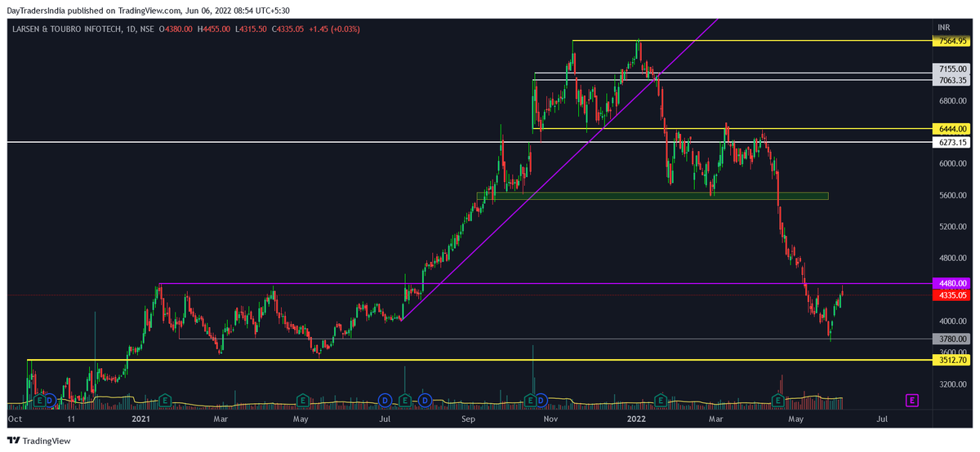Click the 4000.00 tick on price axis

click(x=952, y=321)
